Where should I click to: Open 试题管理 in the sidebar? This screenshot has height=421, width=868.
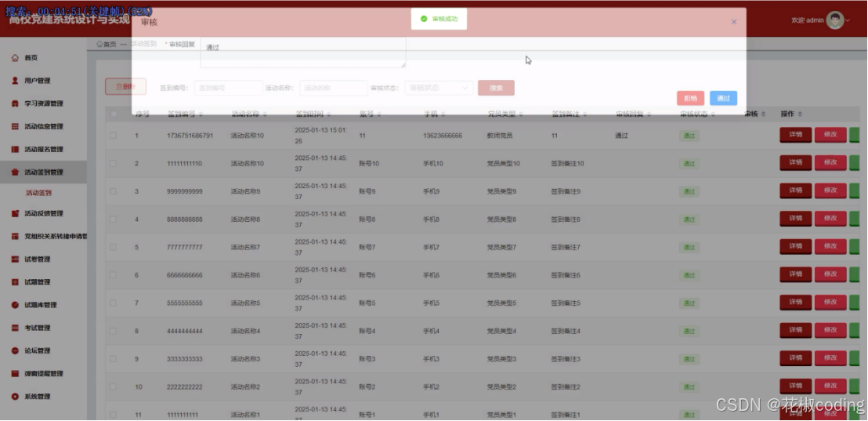[37, 282]
